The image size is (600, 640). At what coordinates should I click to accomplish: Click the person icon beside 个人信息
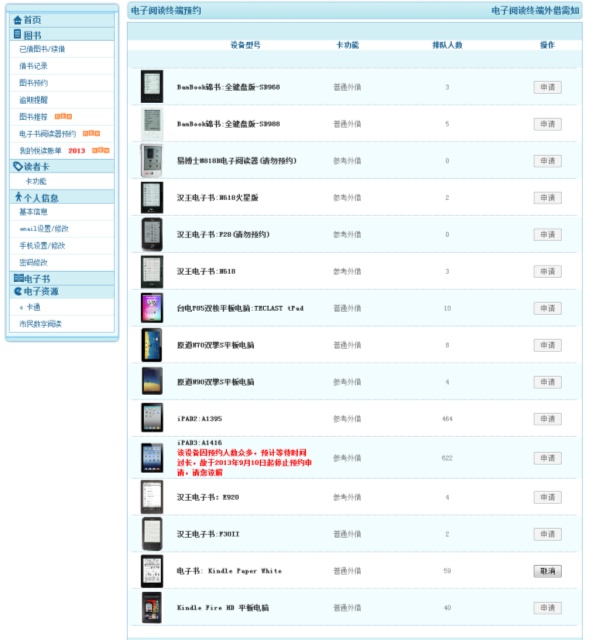17,198
